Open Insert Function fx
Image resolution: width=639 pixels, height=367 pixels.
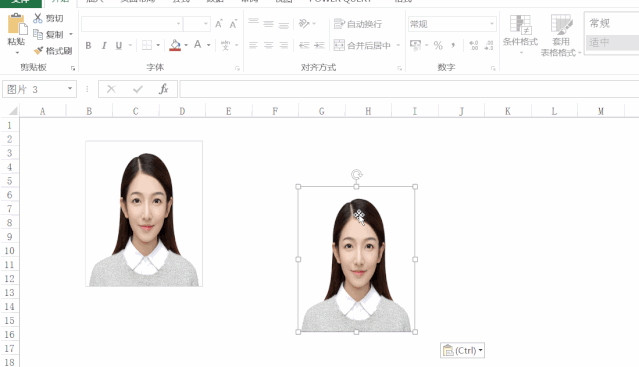click(x=163, y=89)
